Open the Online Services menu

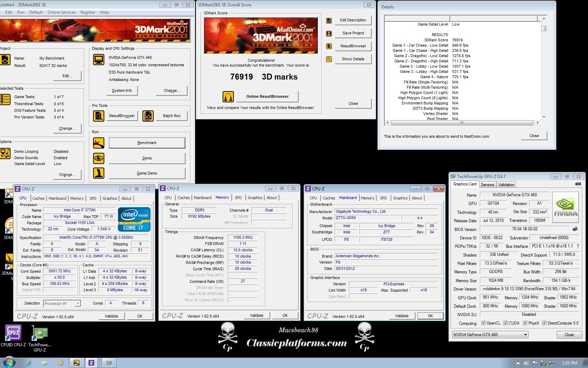[62, 12]
